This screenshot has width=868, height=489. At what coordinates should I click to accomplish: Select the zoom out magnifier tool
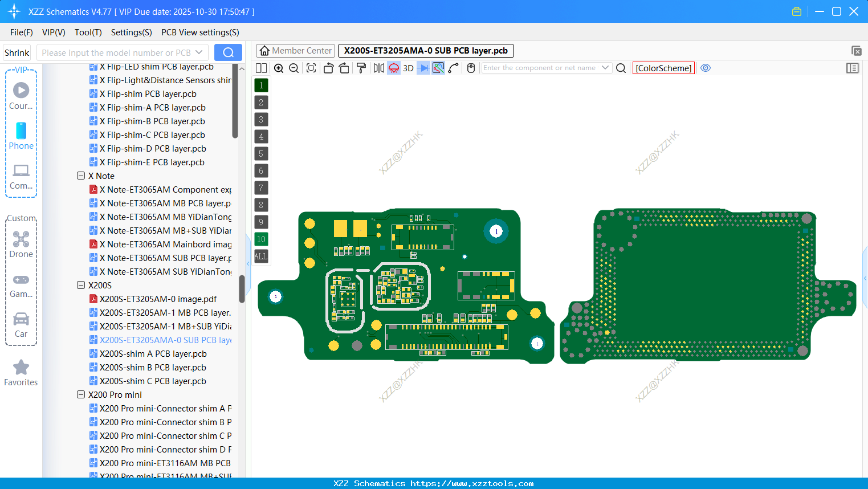(294, 68)
